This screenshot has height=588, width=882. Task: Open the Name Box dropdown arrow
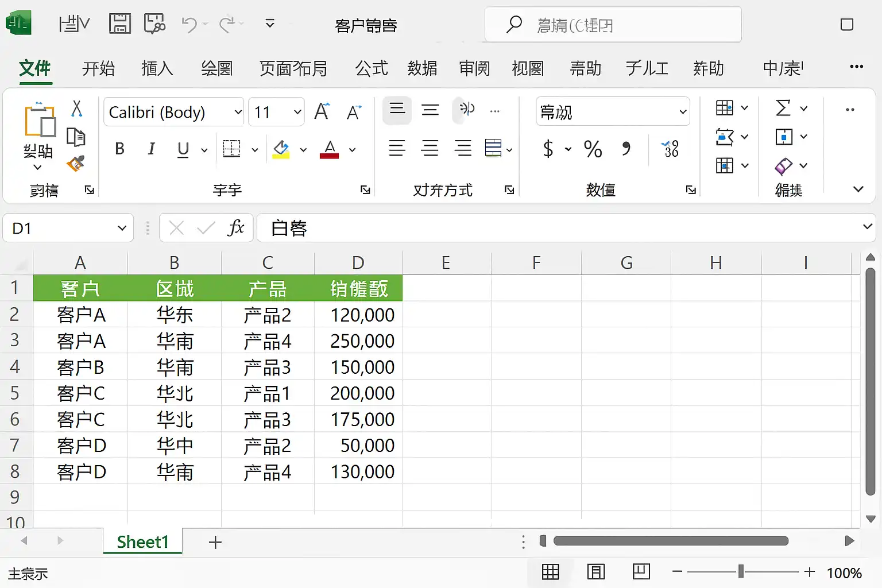click(x=122, y=229)
